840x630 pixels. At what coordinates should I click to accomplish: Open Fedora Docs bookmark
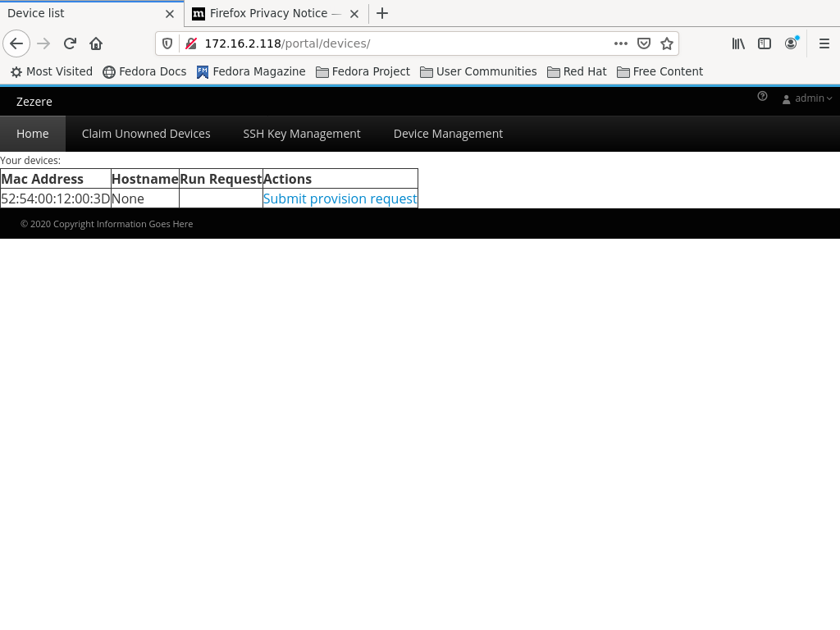(144, 72)
